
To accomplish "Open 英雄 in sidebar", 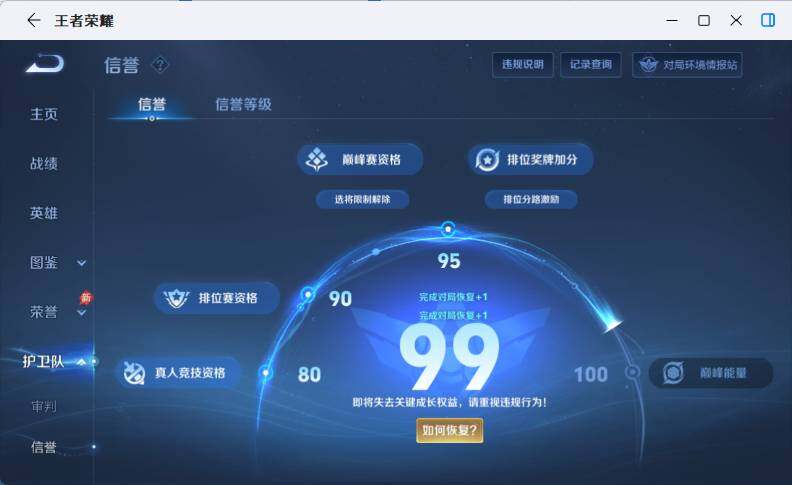I will pyautogui.click(x=44, y=213).
